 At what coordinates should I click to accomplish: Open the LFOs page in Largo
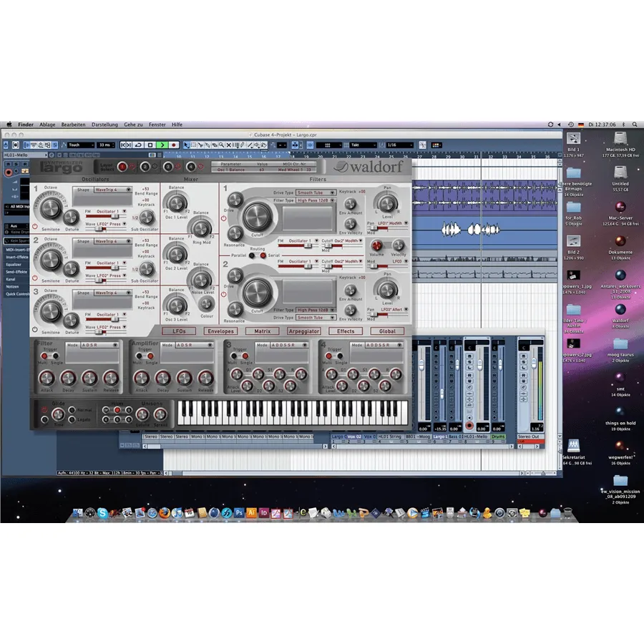pos(179,331)
